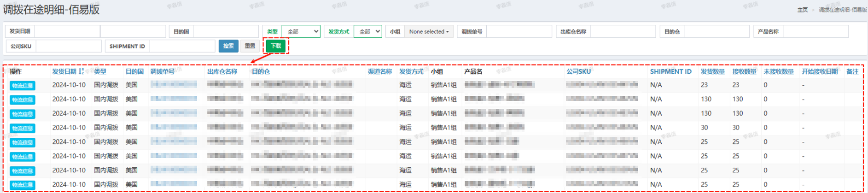Click the 出库仓名称 filter input
Viewport: 868px width, 193px height.
(x=623, y=31)
